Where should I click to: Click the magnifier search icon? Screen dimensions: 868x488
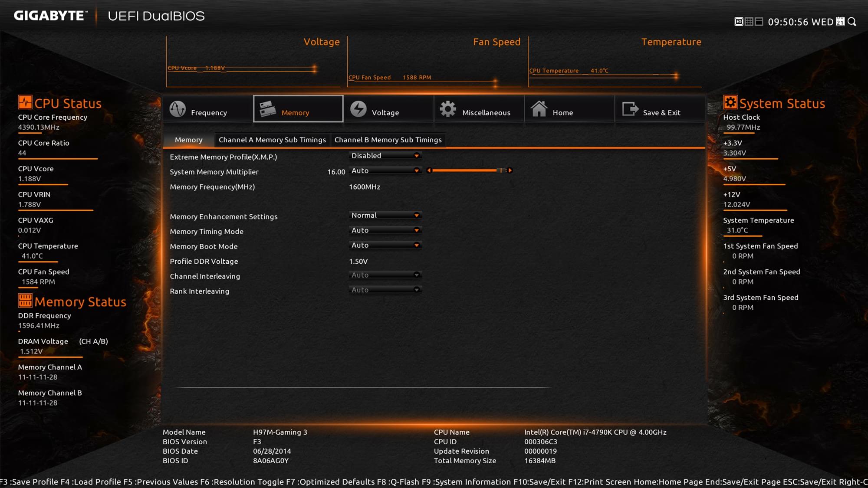coord(852,22)
